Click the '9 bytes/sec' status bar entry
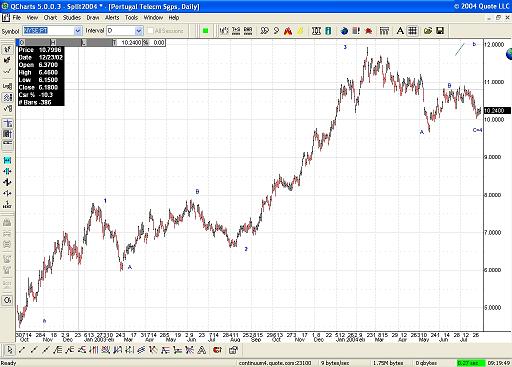This screenshot has width=512, height=367. tap(335, 363)
